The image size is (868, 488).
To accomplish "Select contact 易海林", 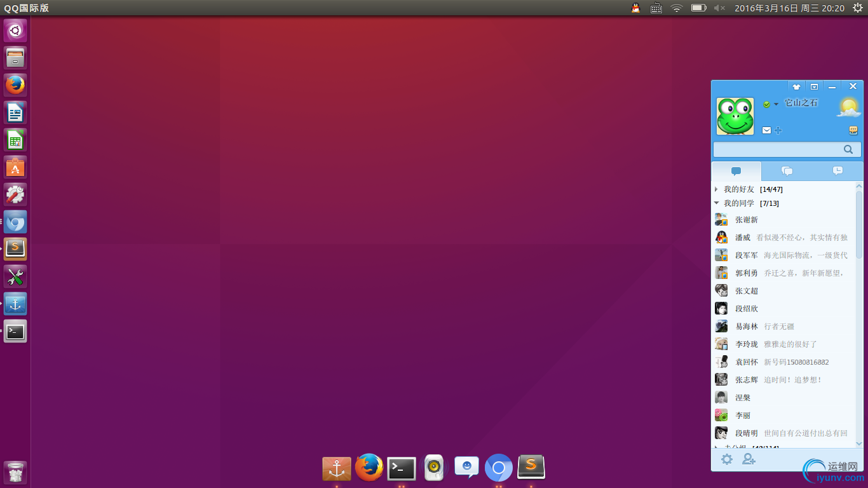I will 783,327.
